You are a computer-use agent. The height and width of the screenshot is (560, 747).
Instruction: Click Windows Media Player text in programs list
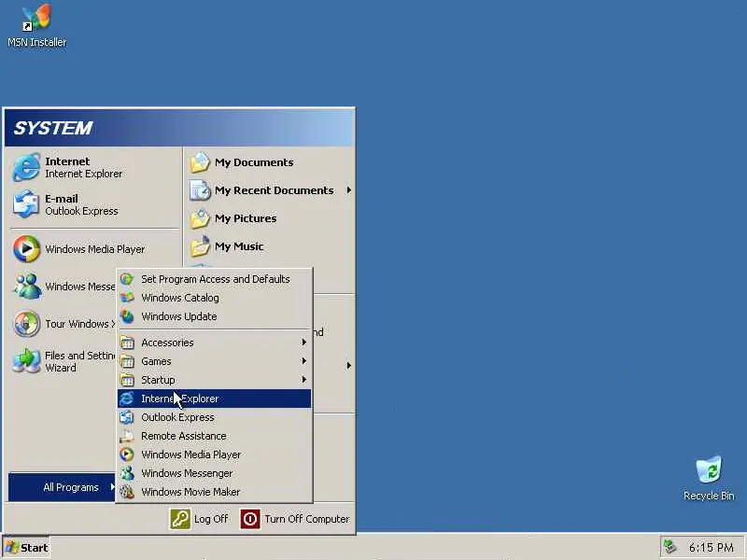[191, 455]
